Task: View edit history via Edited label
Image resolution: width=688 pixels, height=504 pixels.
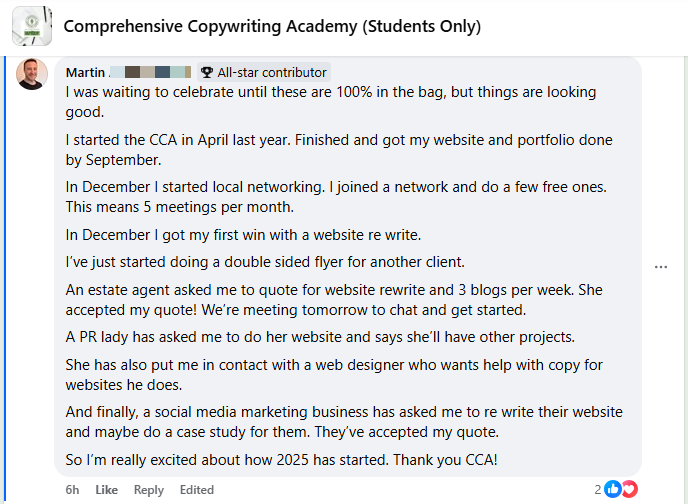Action: coord(197,490)
